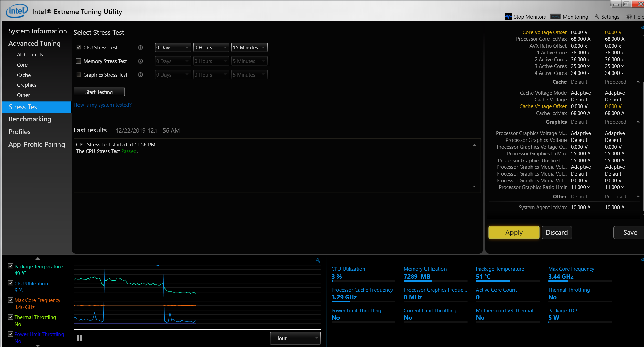The width and height of the screenshot is (644, 347).
Task: Click Cache Voltage Offset proposed value
Action: pos(613,106)
